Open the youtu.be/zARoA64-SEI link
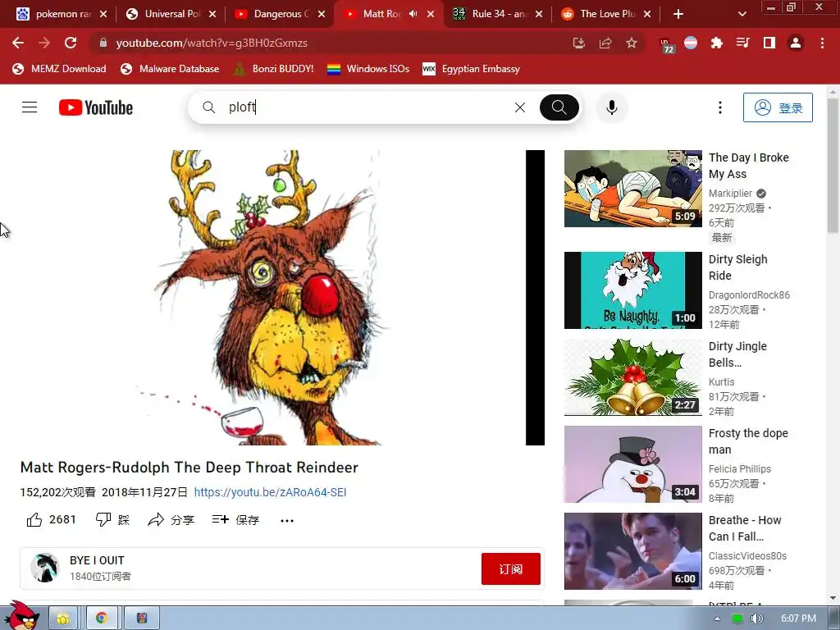This screenshot has height=630, width=840. pos(270,492)
